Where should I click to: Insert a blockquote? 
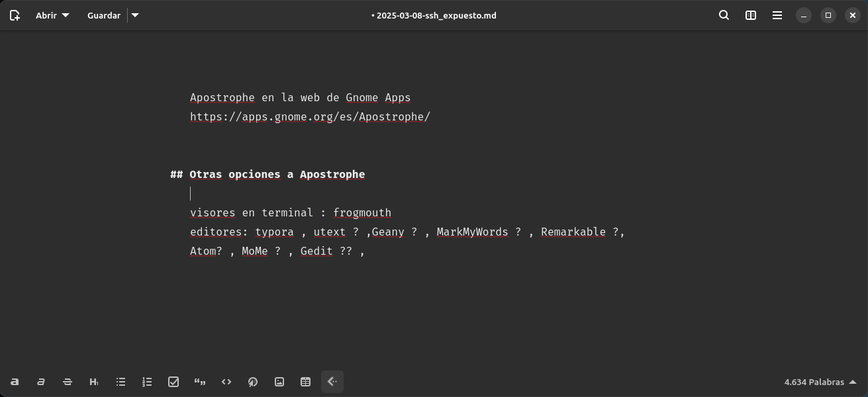point(200,382)
